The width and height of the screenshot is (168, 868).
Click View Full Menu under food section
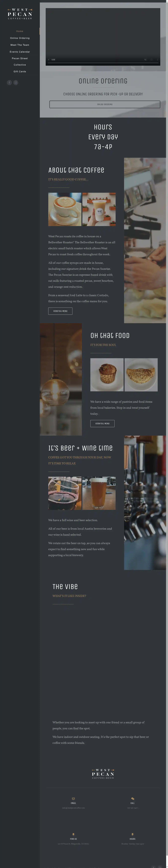pyautogui.click(x=103, y=424)
